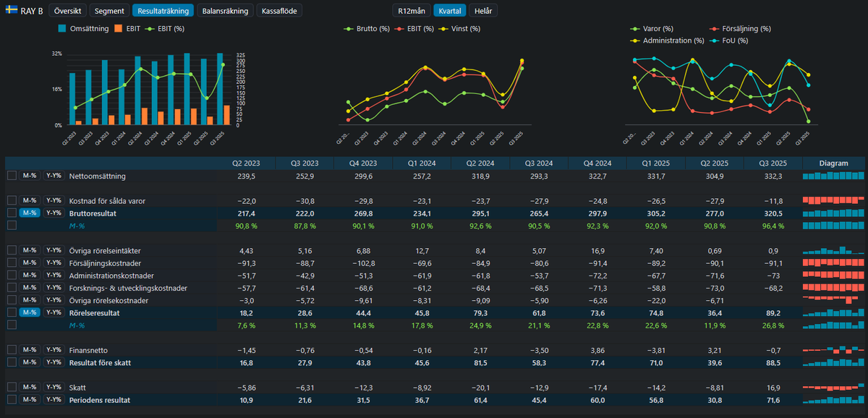Check the Kostnad för sålda varor checkbox
This screenshot has width=868, height=418.
pos(12,200)
